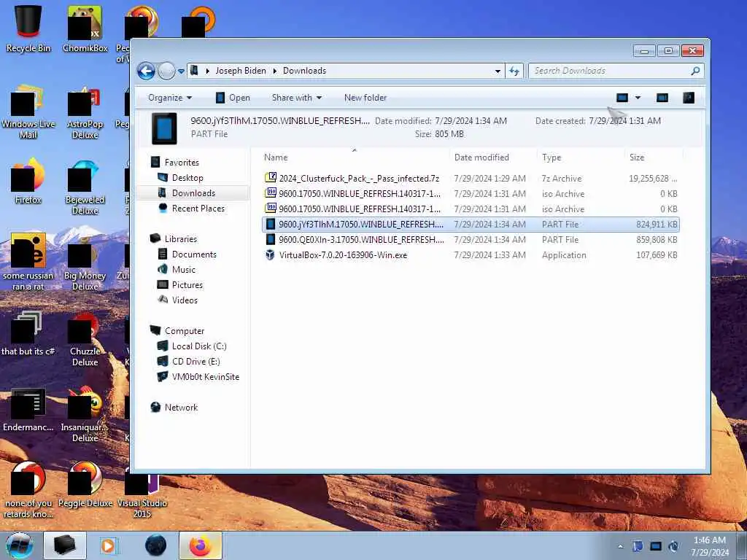Select Big Money Deluxe desktop icon
The height and width of the screenshot is (560, 747).
coord(85,262)
